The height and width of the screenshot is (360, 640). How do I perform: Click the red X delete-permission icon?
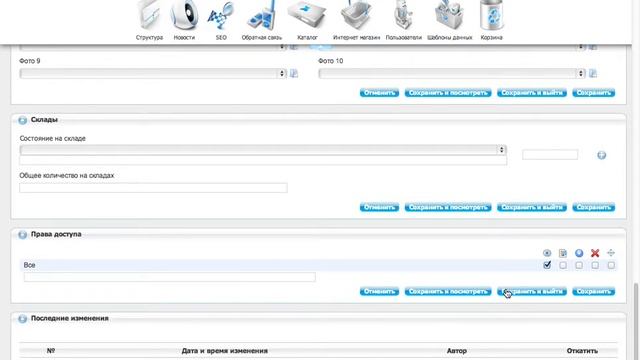595,253
